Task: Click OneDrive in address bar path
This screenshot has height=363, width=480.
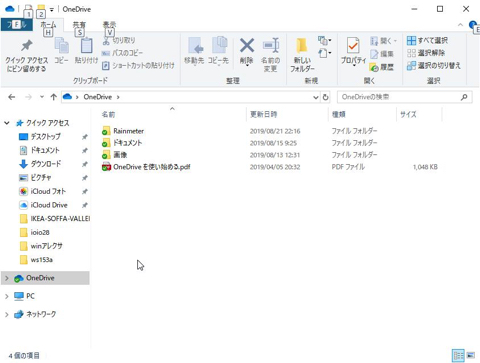Action: point(97,97)
